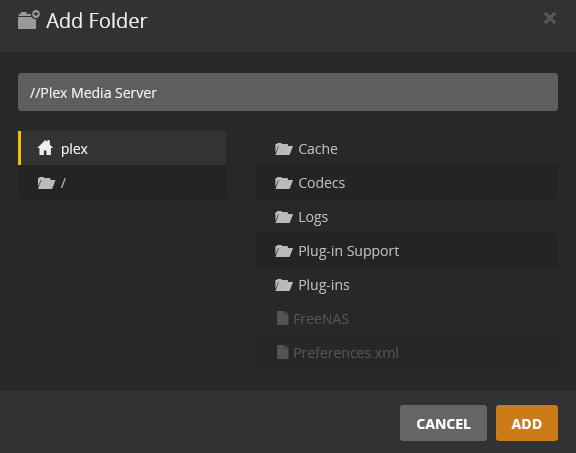
Task: Click the Plug-ins folder icon
Action: tap(284, 285)
